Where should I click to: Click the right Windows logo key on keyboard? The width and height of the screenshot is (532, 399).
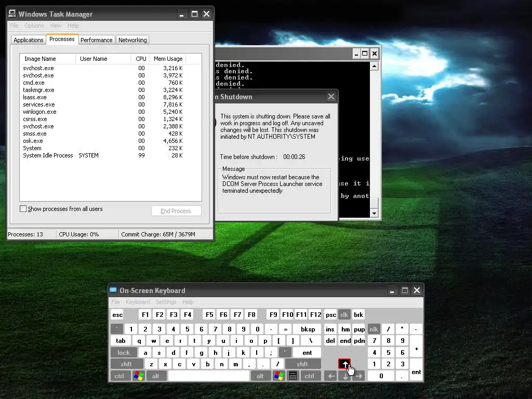point(279,376)
